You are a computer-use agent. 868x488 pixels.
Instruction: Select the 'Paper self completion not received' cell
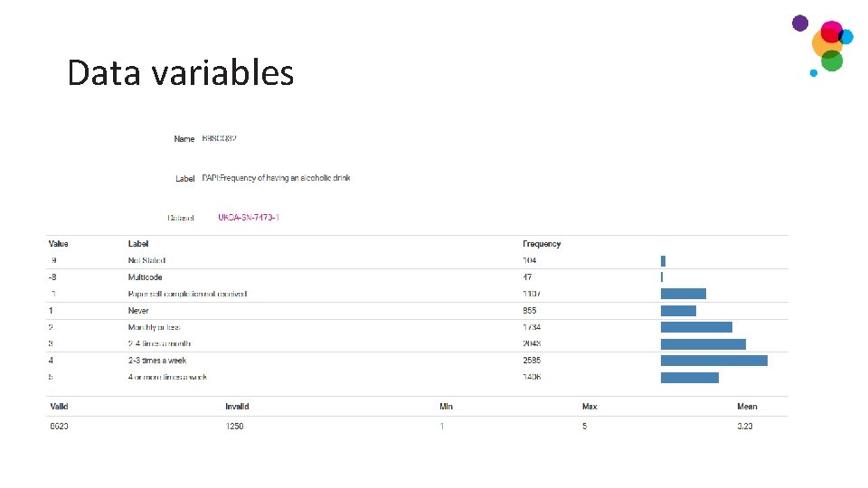pyautogui.click(x=187, y=294)
